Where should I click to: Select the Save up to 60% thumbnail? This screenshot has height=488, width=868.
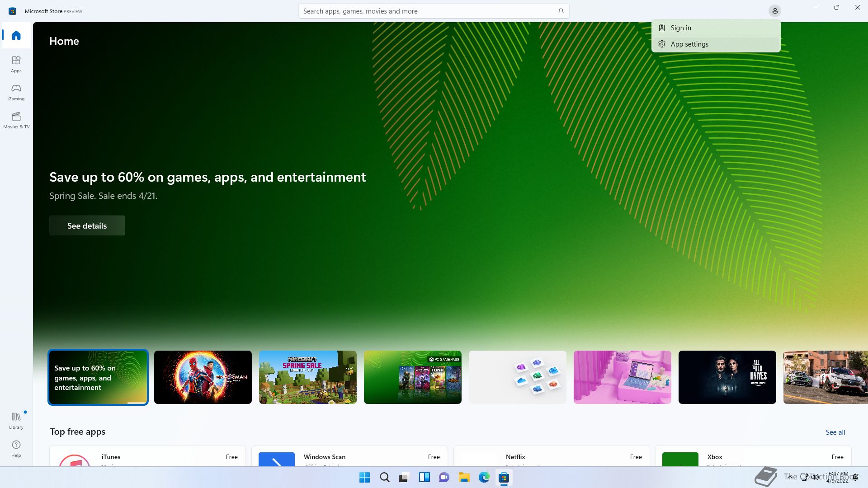[98, 377]
